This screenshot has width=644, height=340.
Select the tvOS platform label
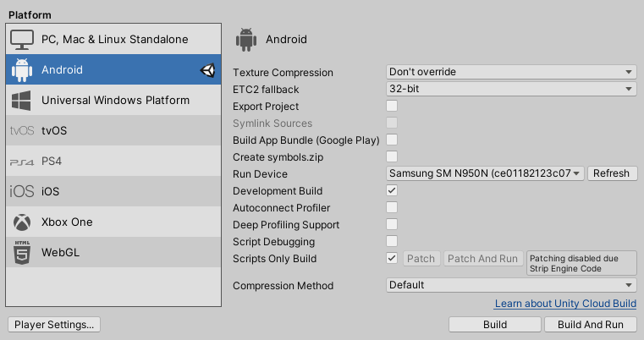click(x=54, y=130)
